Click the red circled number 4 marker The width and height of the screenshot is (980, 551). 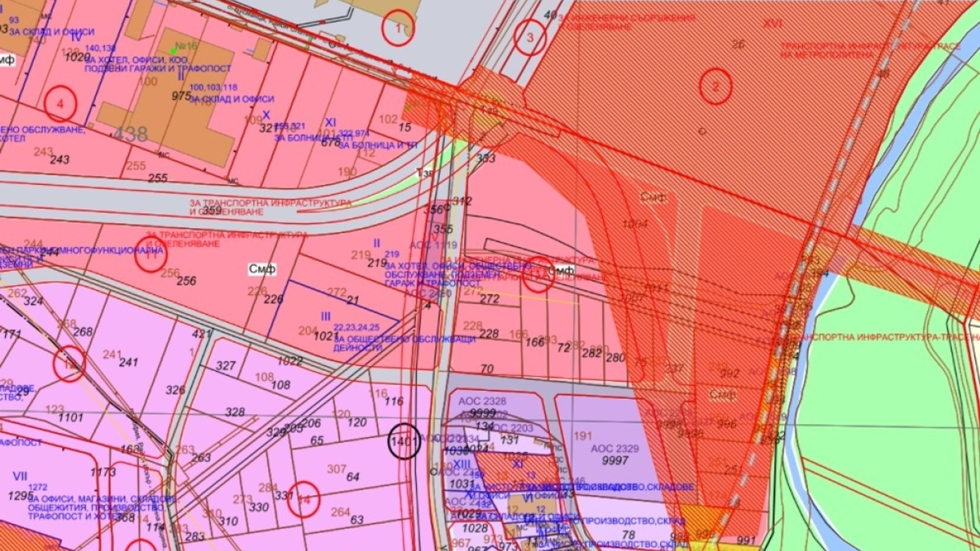pos(60,104)
